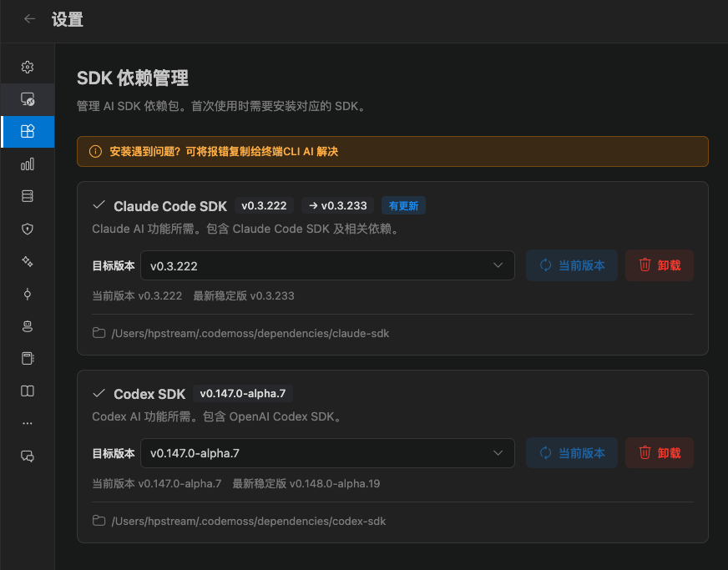Click the v0.3.222 badge next to Claude Code SDK
The height and width of the screenshot is (570, 728).
[264, 205]
